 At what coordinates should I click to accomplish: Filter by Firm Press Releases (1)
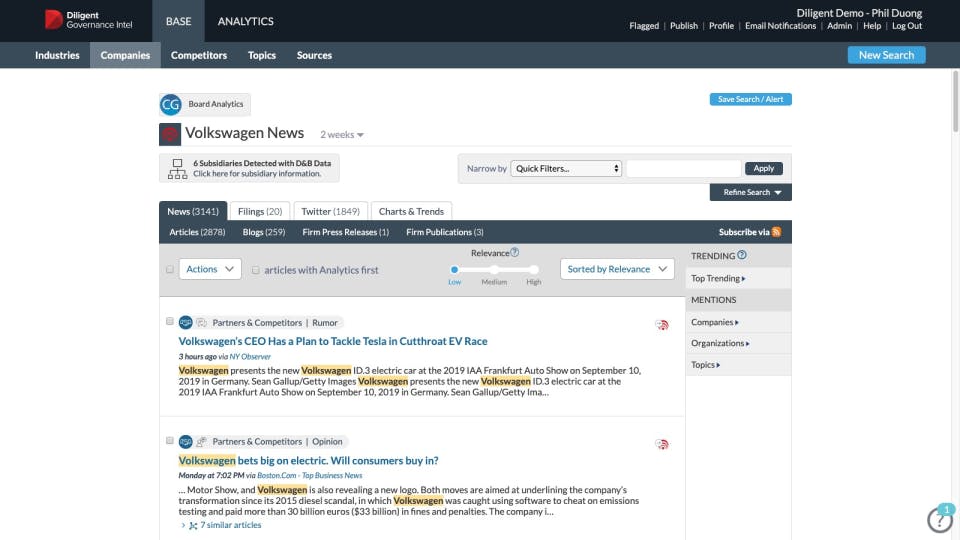point(345,232)
